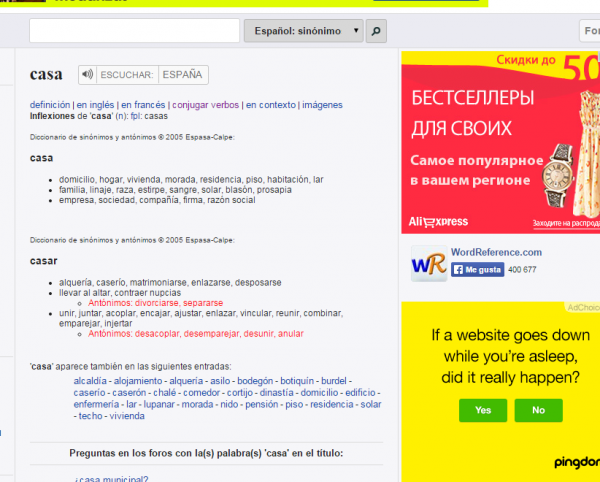Open the comedor entry link
600x482 pixels.
(x=201, y=392)
